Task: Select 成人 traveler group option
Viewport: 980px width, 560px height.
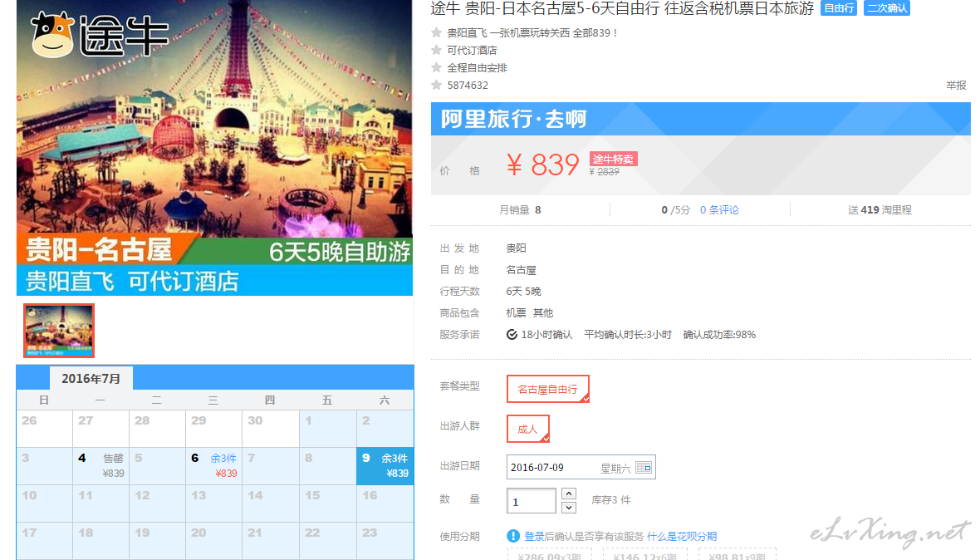Action: pos(527,429)
